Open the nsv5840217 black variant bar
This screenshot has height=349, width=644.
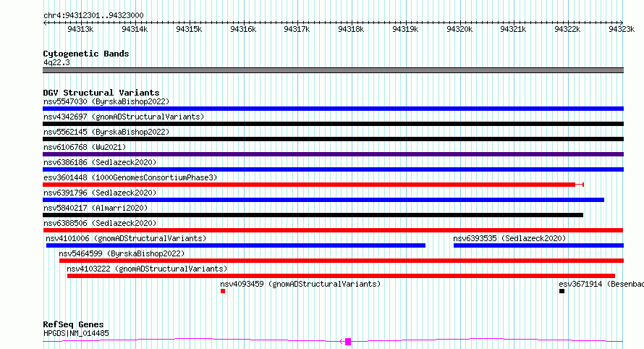pos(313,215)
